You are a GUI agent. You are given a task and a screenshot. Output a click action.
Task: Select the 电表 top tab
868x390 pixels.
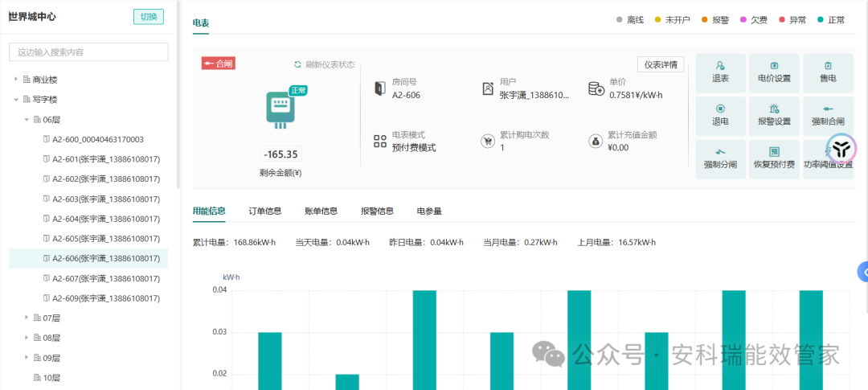201,23
